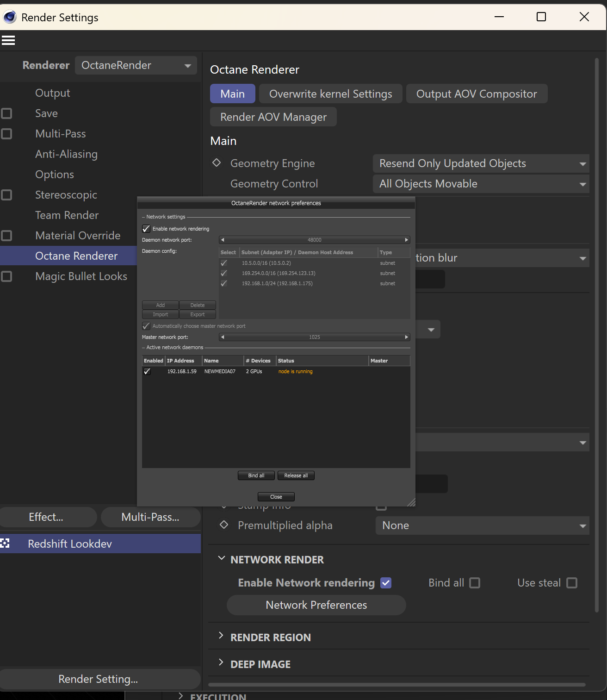607x700 pixels.
Task: Open Network Preferences button
Action: [x=316, y=605]
